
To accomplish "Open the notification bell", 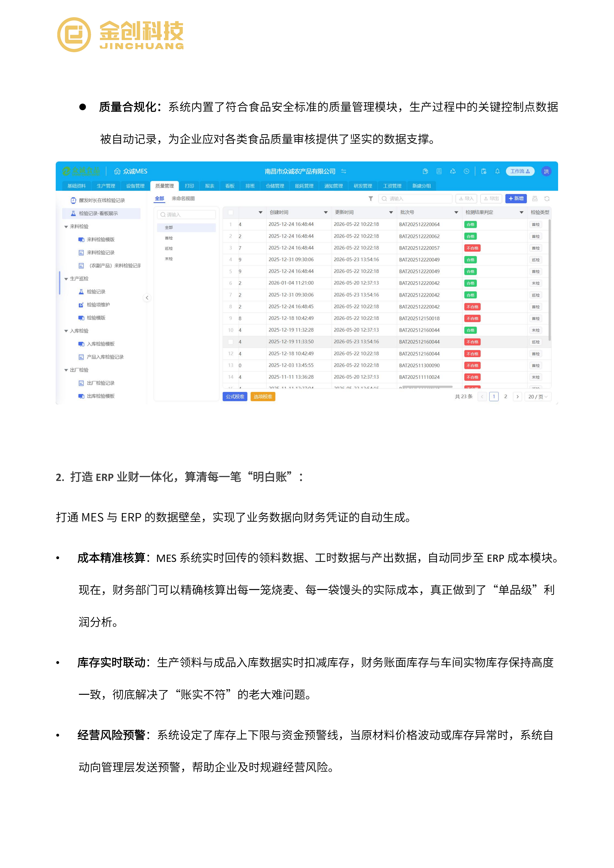I will [498, 171].
